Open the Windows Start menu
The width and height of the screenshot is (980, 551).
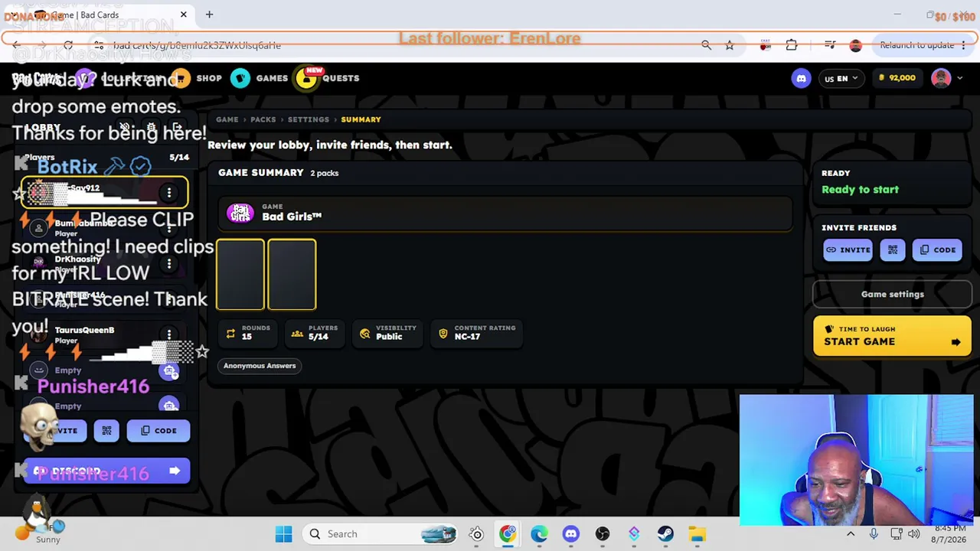pyautogui.click(x=283, y=534)
